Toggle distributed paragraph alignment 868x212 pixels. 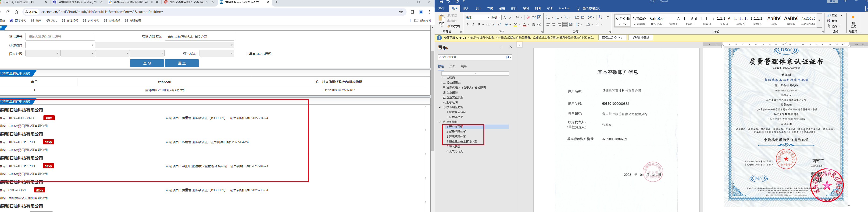(x=571, y=24)
